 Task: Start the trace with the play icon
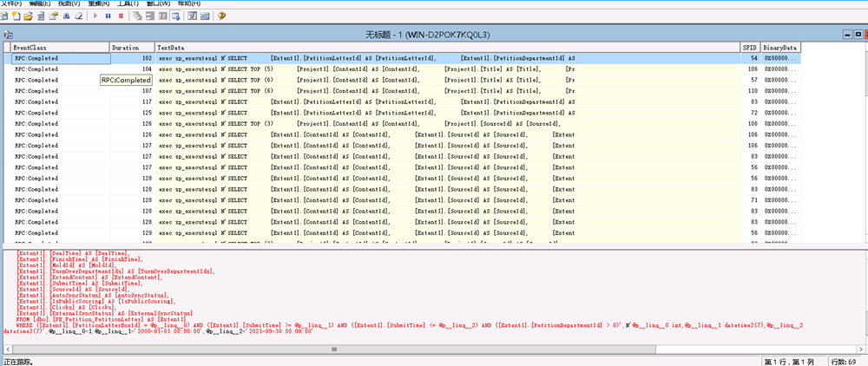[95, 16]
